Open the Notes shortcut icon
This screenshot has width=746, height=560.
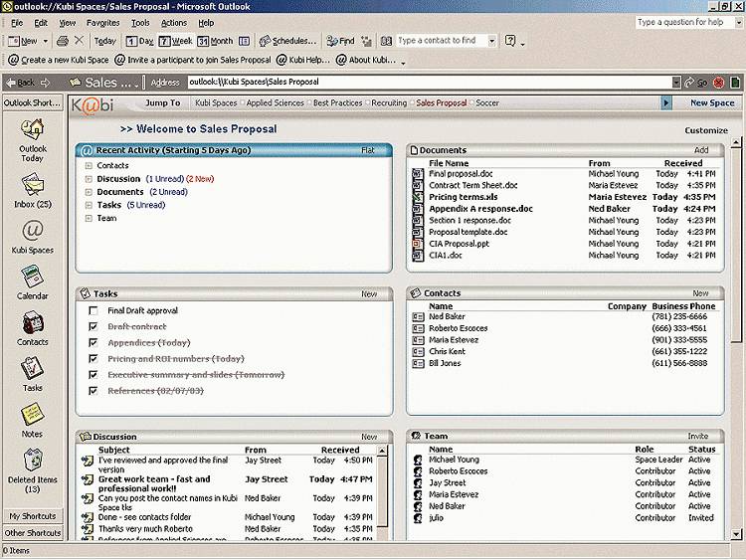coord(33,415)
